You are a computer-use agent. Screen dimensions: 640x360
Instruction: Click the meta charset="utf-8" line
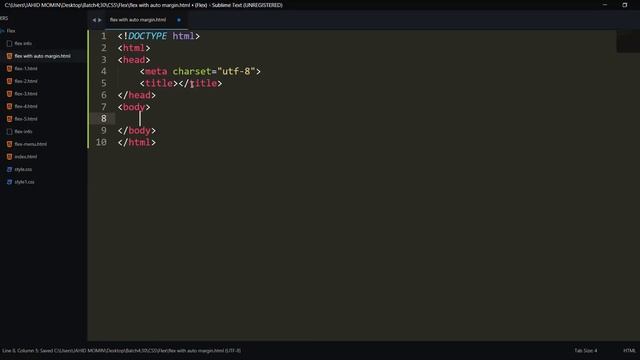click(200, 71)
